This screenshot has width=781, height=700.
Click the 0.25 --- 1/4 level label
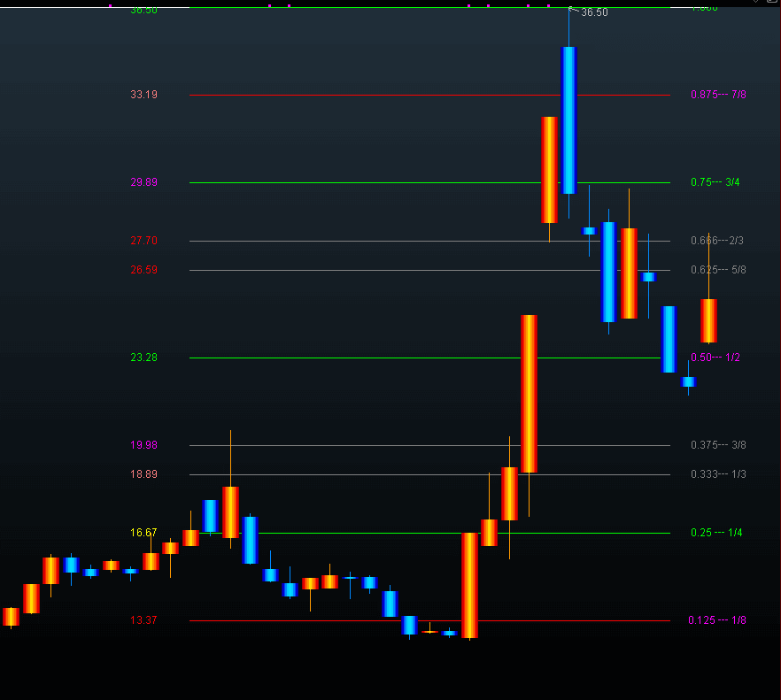(716, 533)
